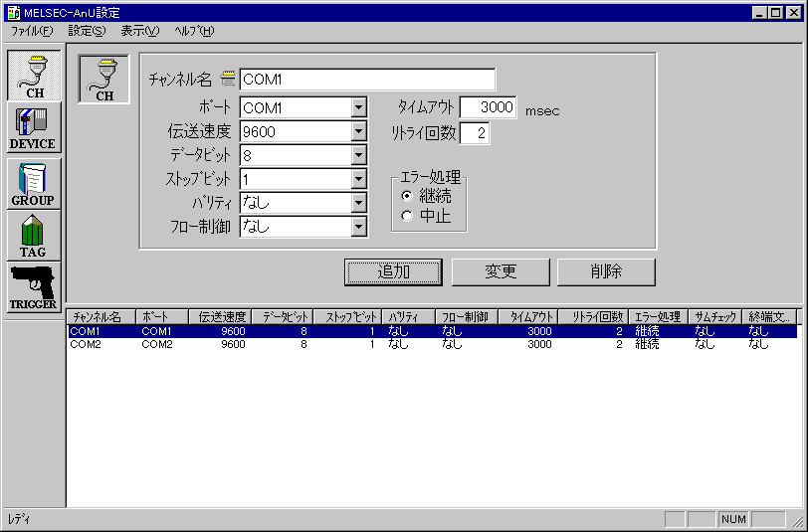Open the ヘルプ(H) menu
808x532 pixels.
[x=194, y=31]
